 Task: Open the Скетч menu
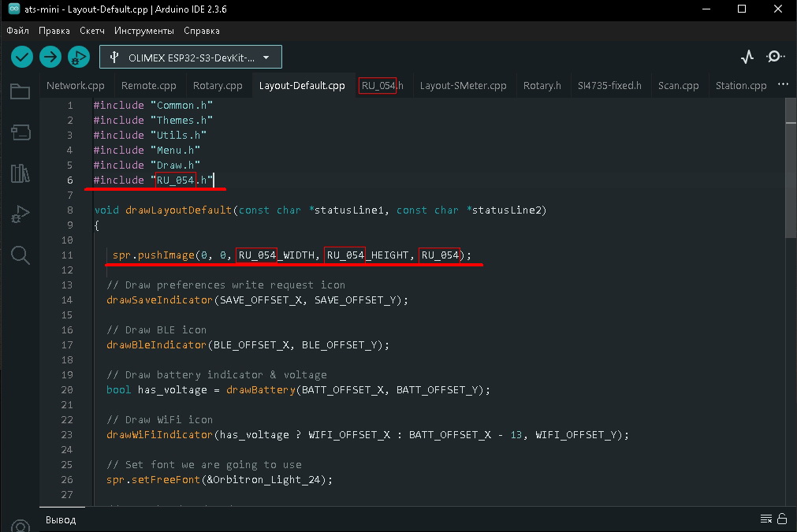pos(92,31)
